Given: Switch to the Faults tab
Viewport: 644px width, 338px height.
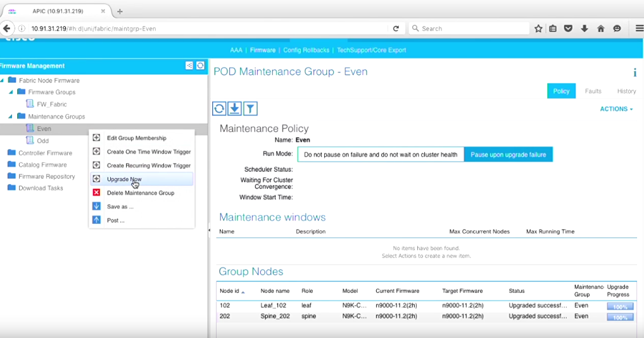Looking at the screenshot, I should pyautogui.click(x=593, y=91).
